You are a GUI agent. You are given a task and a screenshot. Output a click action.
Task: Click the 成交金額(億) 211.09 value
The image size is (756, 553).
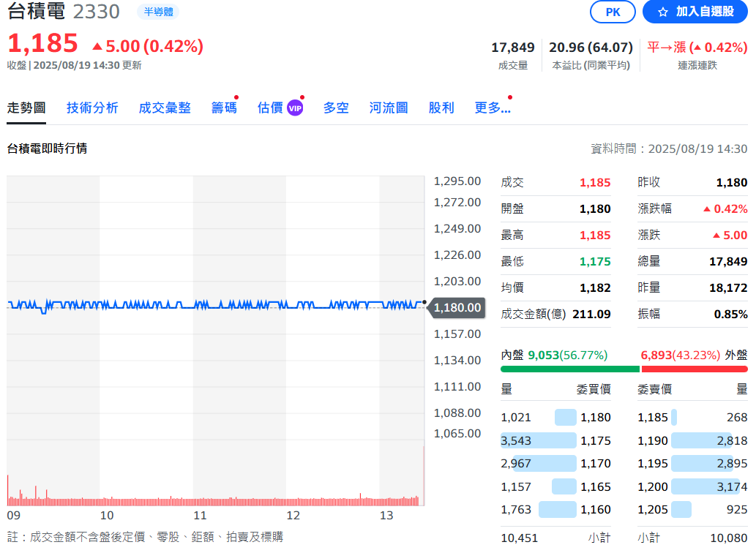click(x=591, y=314)
